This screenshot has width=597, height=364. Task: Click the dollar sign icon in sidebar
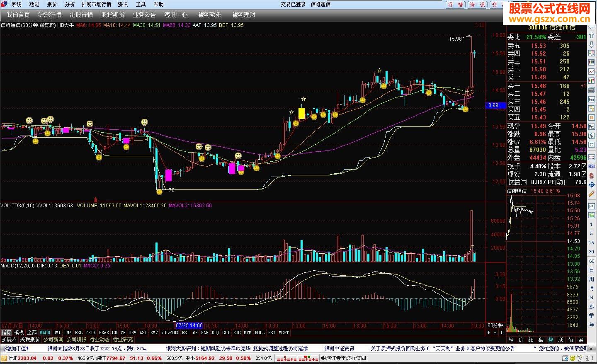click(592, 175)
